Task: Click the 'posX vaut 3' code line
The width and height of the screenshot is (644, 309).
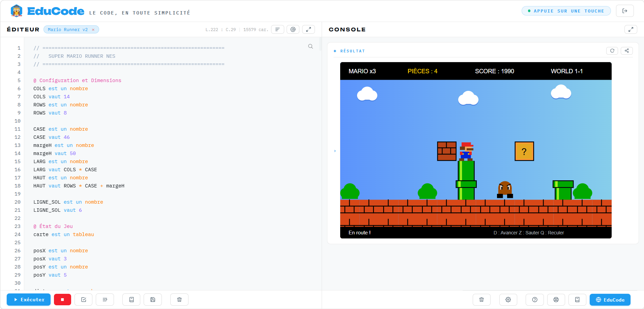Action: tap(50, 259)
